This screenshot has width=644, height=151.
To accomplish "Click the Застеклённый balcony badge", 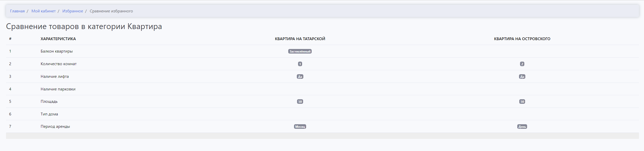I will 300,52.
